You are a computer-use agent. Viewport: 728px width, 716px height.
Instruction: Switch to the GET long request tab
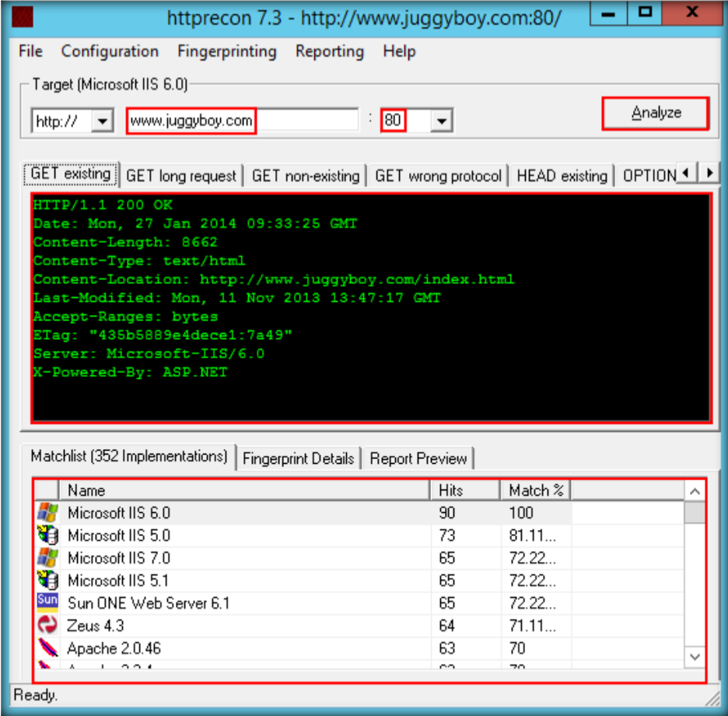180,176
